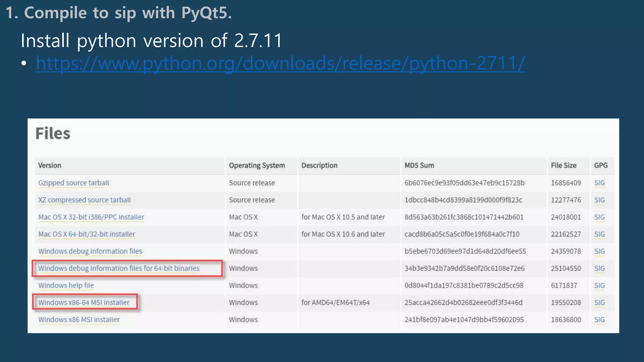
Task: Open SIG link for Windows x86 MSI installer
Action: 599,320
